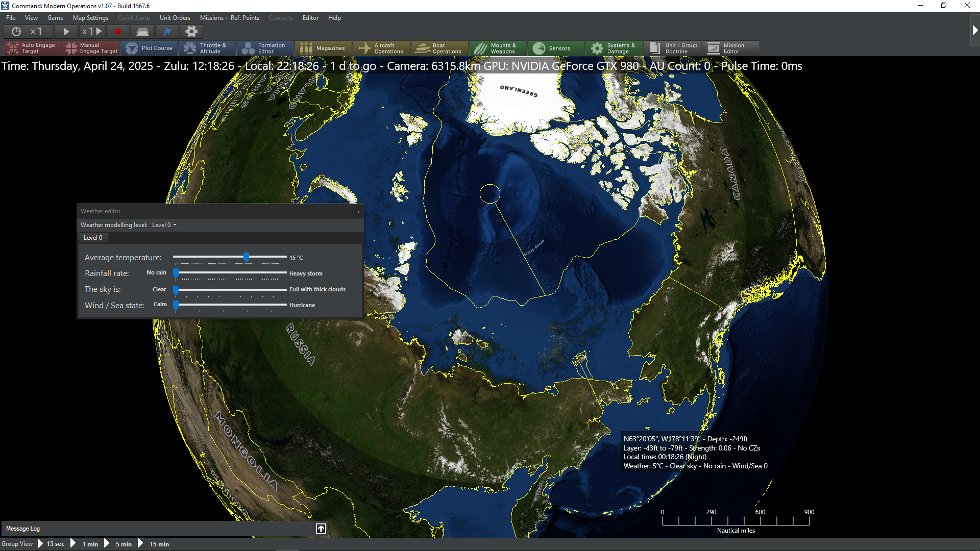
Task: Open the Game menu
Action: [x=55, y=18]
